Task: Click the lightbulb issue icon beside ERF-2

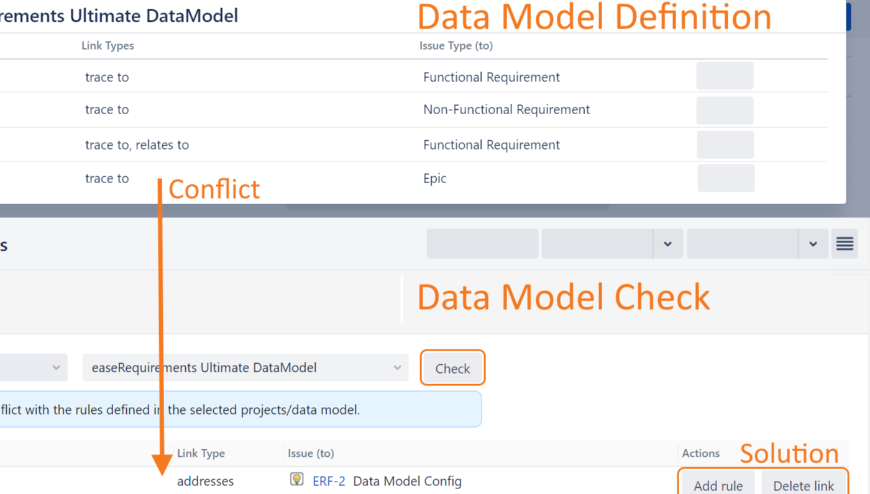Action: click(297, 480)
